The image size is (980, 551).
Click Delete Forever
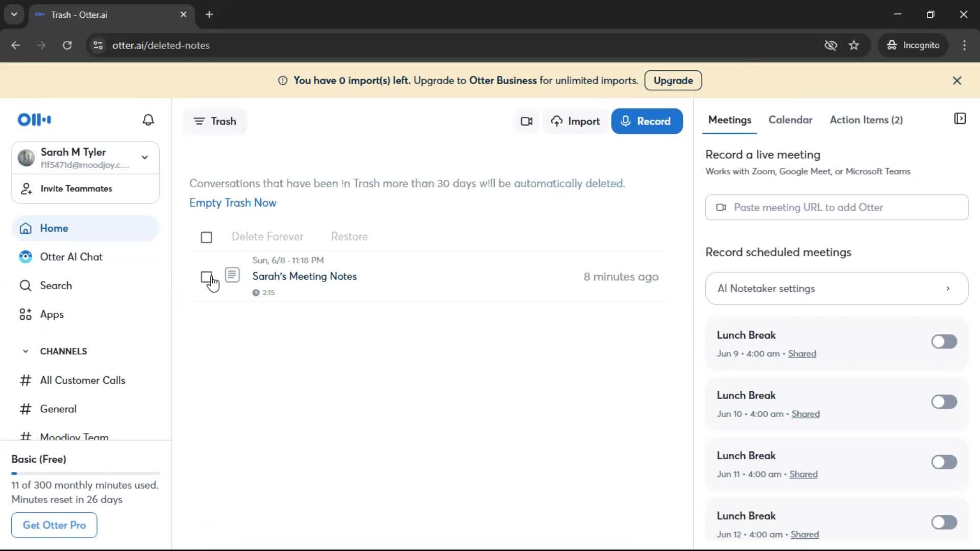click(267, 237)
